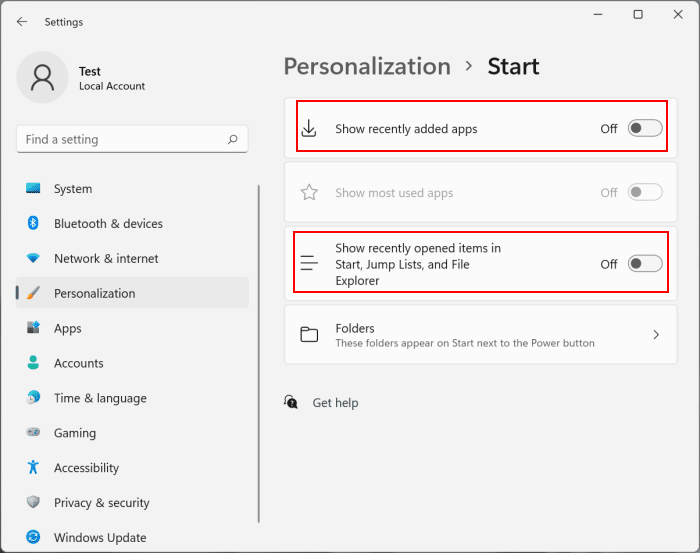Select the Personalization category label
This screenshot has height=553, width=700.
coord(95,293)
